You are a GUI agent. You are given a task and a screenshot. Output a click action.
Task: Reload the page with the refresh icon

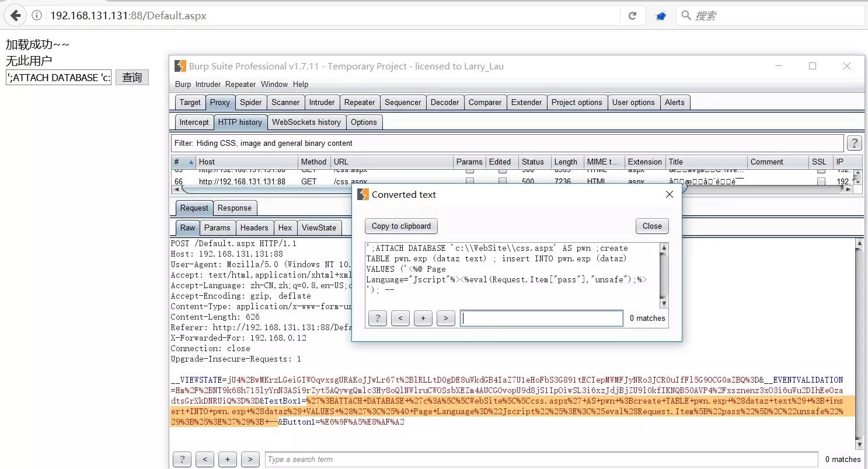[x=632, y=16]
